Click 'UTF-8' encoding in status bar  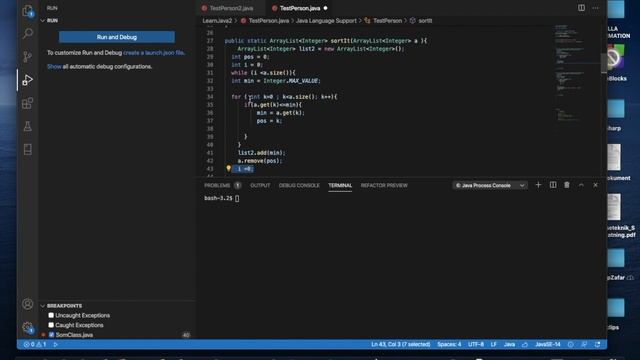coord(476,344)
